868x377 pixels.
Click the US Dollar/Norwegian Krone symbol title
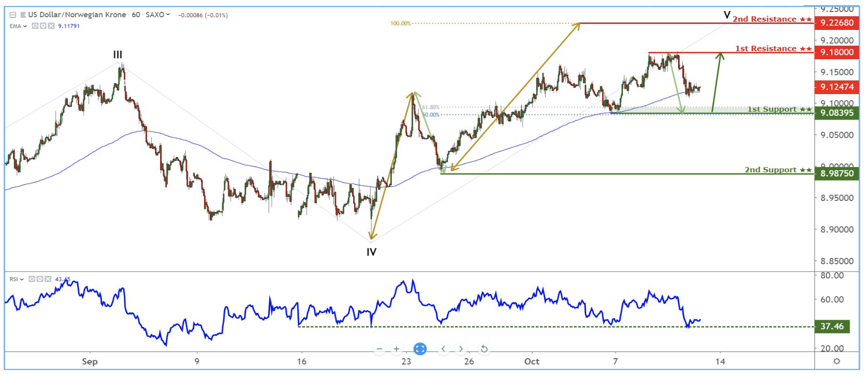point(77,15)
